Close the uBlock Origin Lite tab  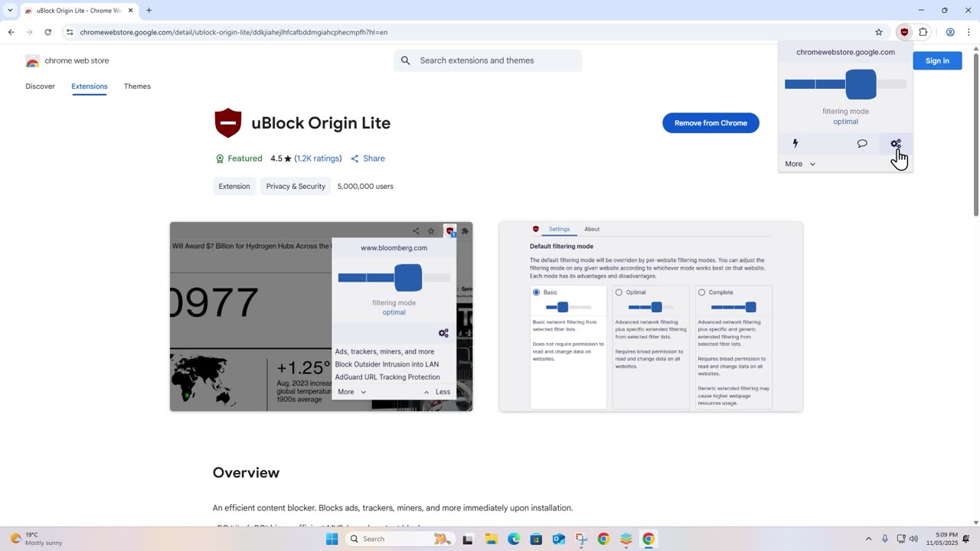[131, 11]
